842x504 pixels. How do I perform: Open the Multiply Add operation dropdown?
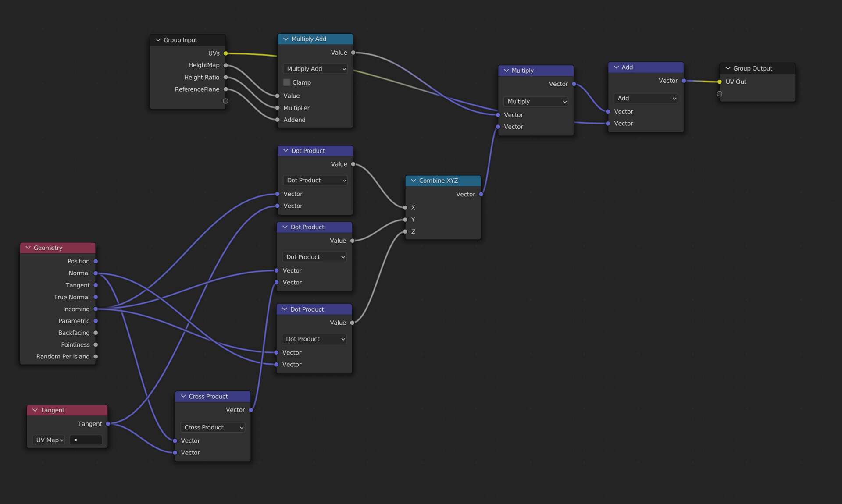315,69
